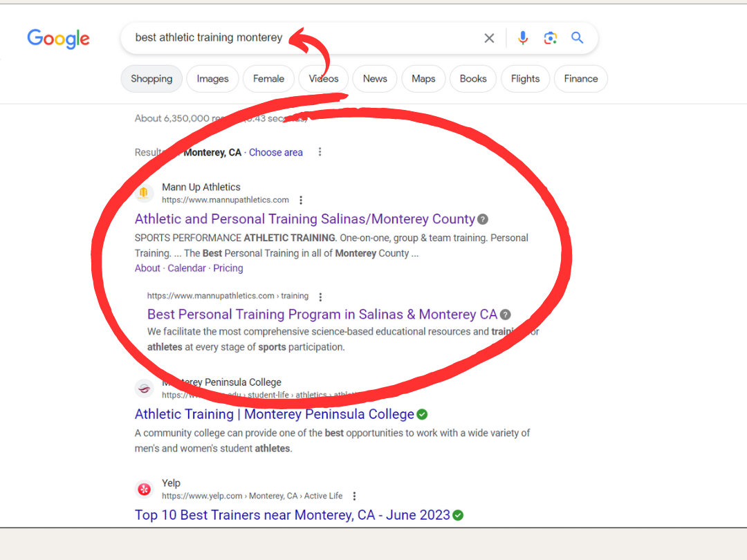The image size is (747, 560).
Task: Switch to the Images filter
Action: coord(212,79)
